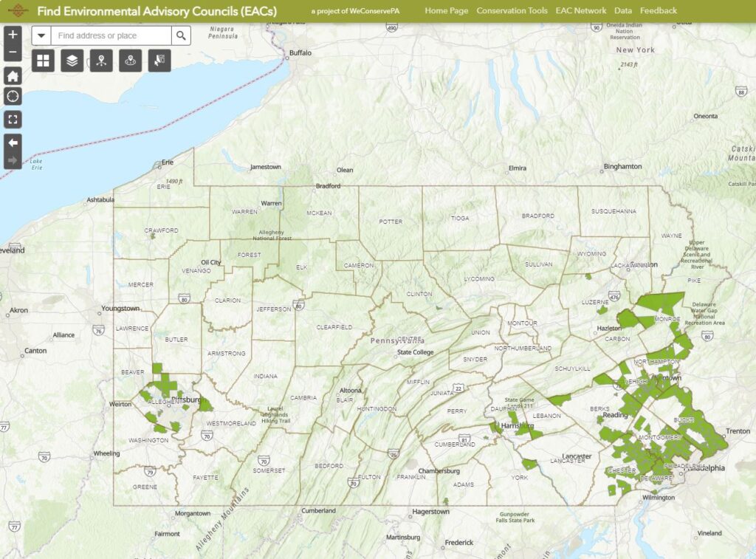Enter fullscreen map view

coord(12,118)
